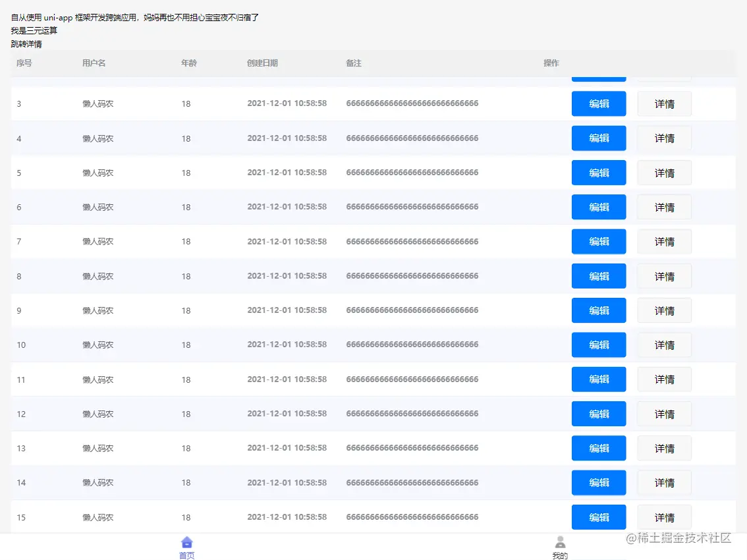Click 编辑 button in row 3
The height and width of the screenshot is (560, 747).
coord(599,103)
